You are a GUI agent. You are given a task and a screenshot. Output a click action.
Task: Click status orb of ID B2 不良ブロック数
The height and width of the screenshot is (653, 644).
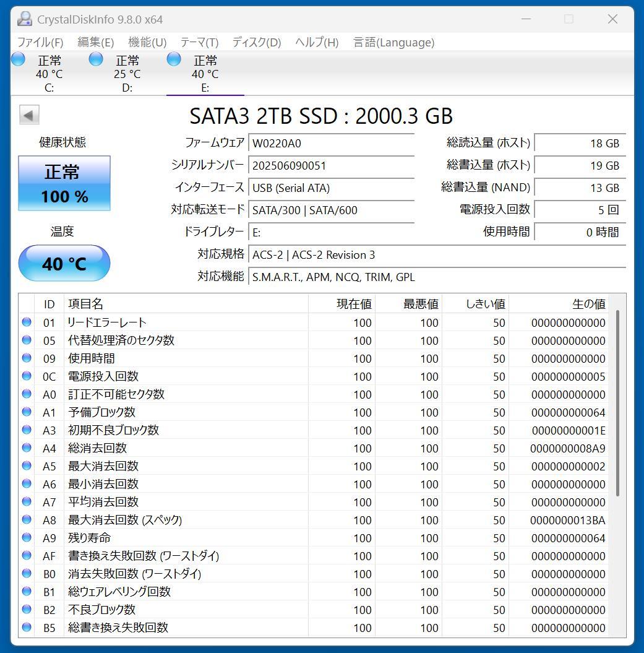pyautogui.click(x=27, y=609)
